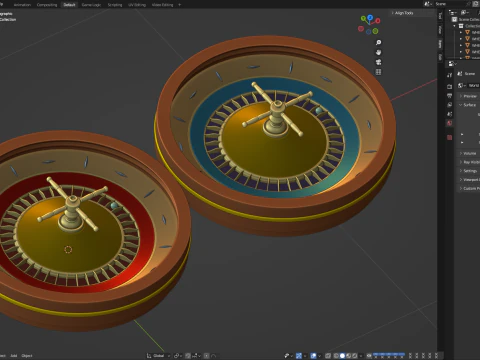Open the World properties tab icon
Image resolution: width=480 pixels, height=360 pixels.
tap(449, 123)
